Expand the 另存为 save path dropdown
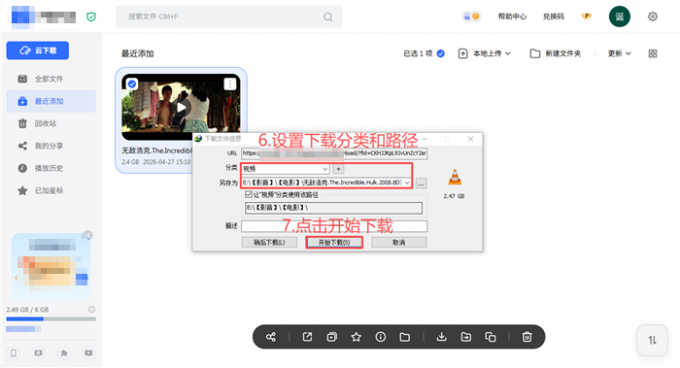The height and width of the screenshot is (368, 680). pos(407,183)
